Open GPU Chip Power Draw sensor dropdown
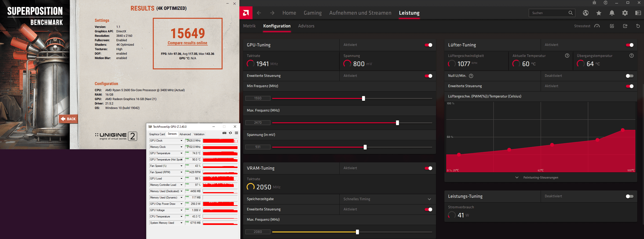 (182, 204)
